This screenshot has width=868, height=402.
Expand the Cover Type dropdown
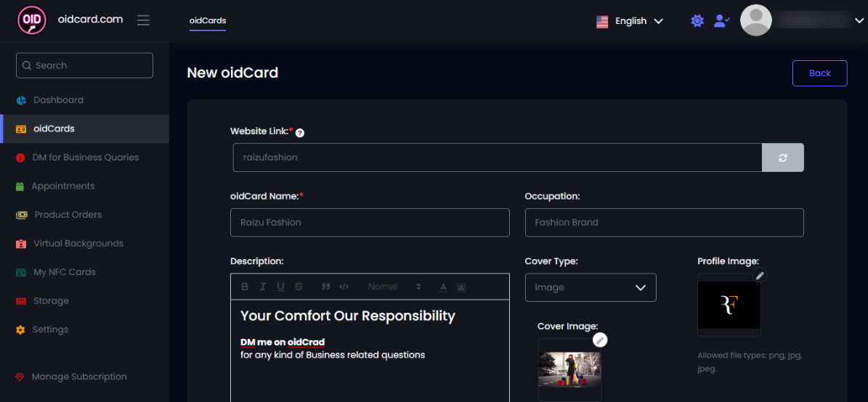tap(590, 287)
